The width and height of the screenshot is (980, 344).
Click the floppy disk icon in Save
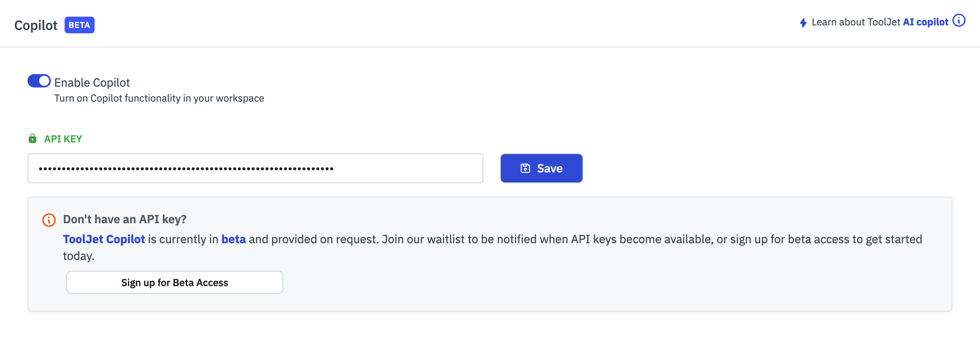pos(525,168)
